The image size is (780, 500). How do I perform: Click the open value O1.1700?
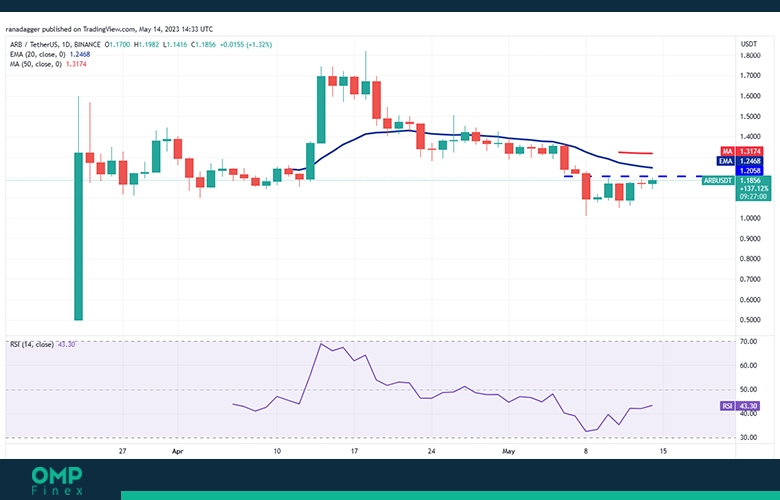click(117, 45)
